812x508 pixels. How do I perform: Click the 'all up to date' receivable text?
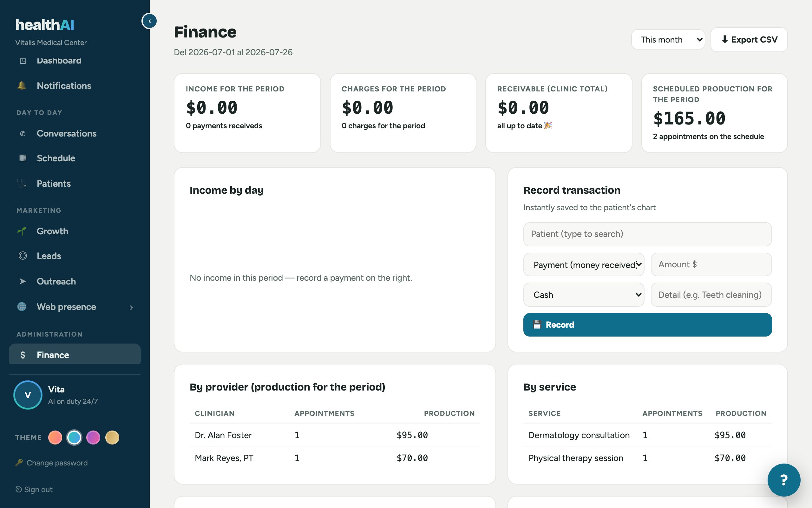pos(524,126)
